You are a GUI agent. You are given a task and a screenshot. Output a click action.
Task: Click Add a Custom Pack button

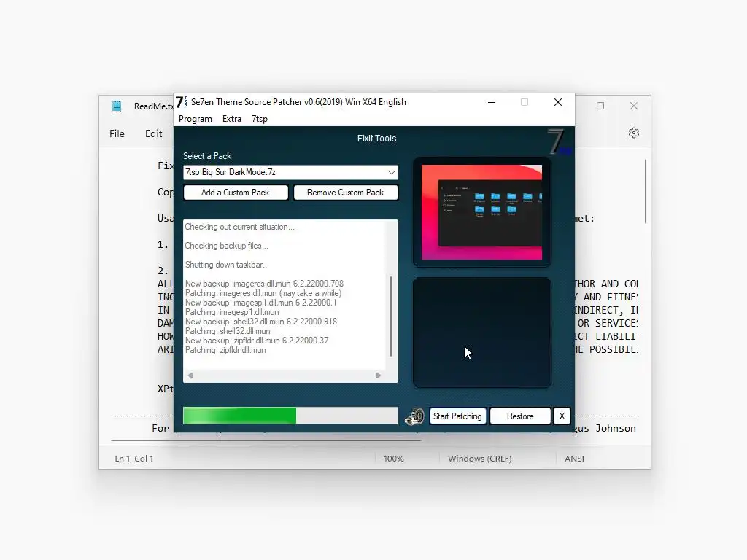[236, 192]
